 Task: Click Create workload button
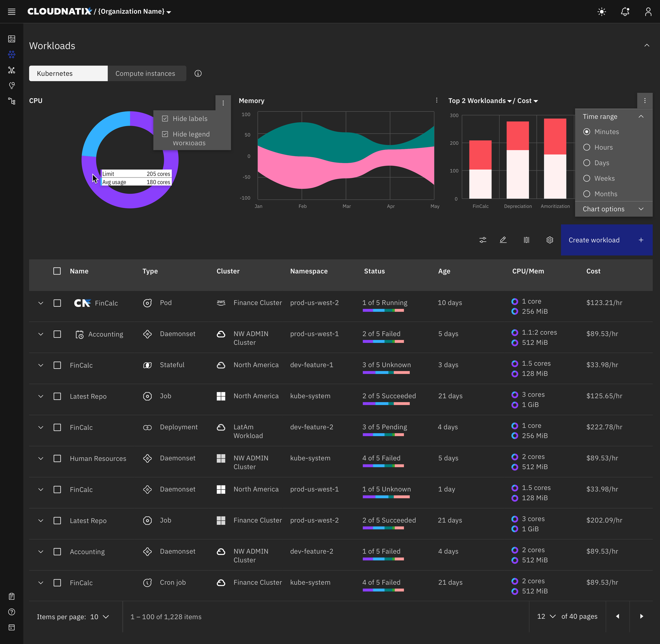click(606, 240)
